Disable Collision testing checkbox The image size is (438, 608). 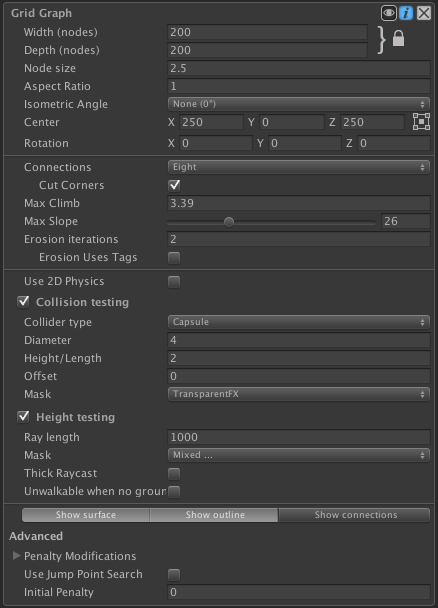23,302
